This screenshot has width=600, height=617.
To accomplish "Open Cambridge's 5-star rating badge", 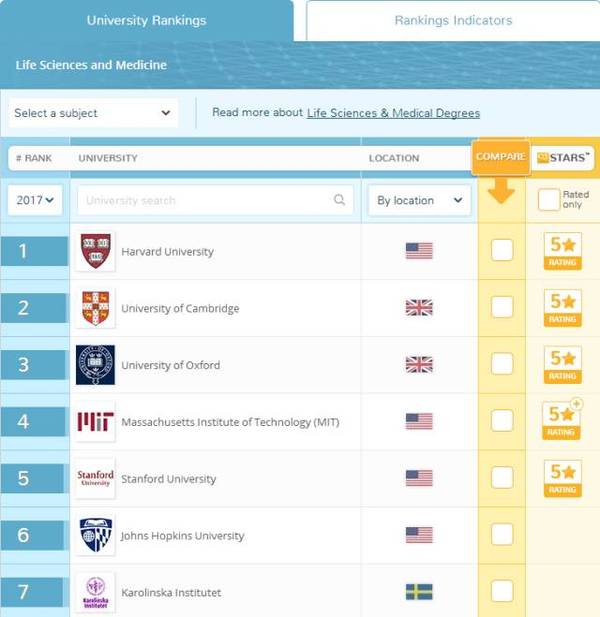I will (563, 308).
